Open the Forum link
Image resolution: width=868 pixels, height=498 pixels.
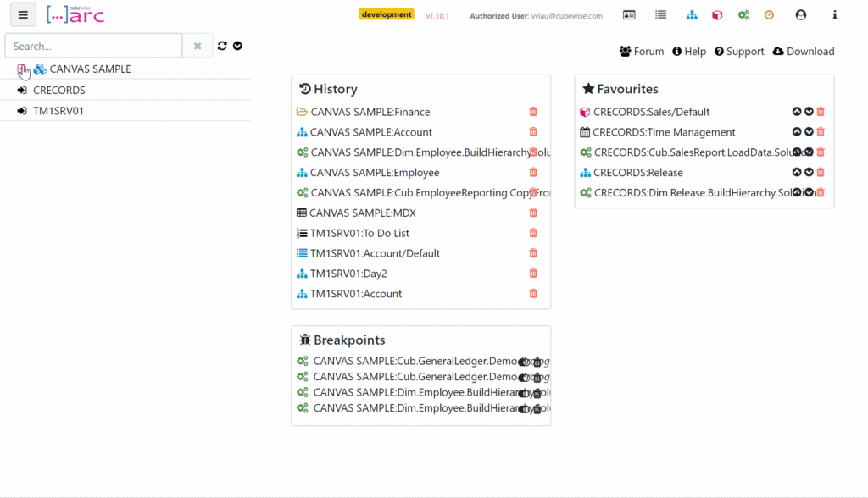coord(642,52)
